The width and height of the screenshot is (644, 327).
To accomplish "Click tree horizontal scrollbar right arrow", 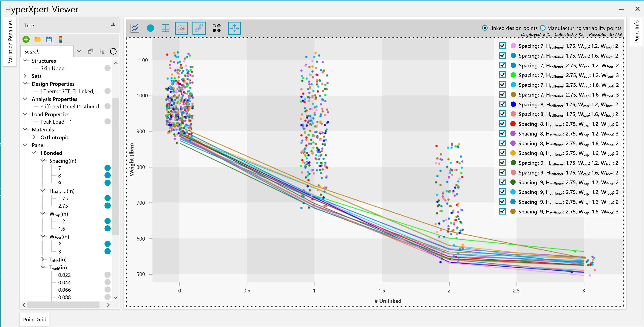I will tap(108, 305).
